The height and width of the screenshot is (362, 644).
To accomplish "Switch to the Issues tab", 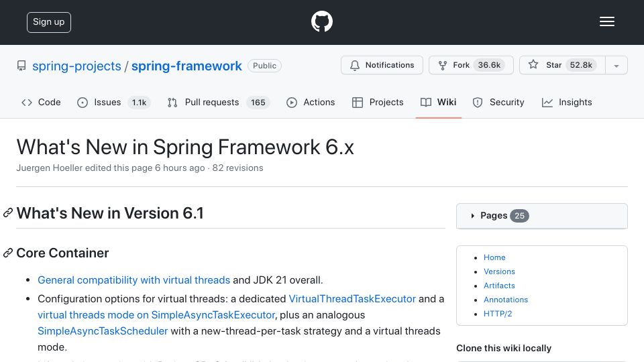I will pyautogui.click(x=113, y=102).
